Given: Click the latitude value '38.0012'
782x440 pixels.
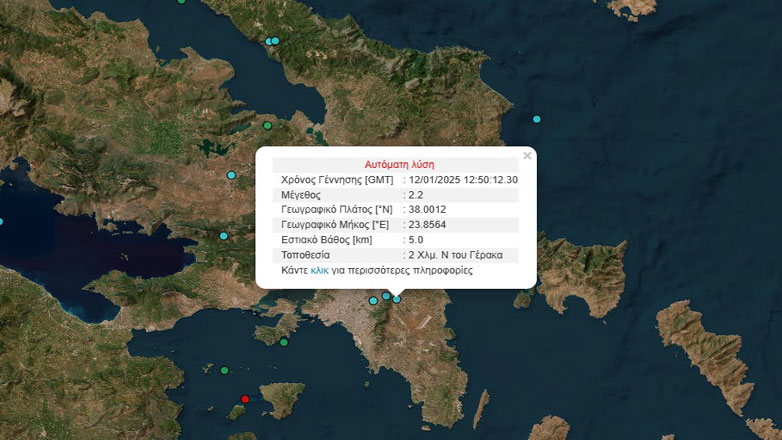Looking at the screenshot, I should [x=427, y=210].
